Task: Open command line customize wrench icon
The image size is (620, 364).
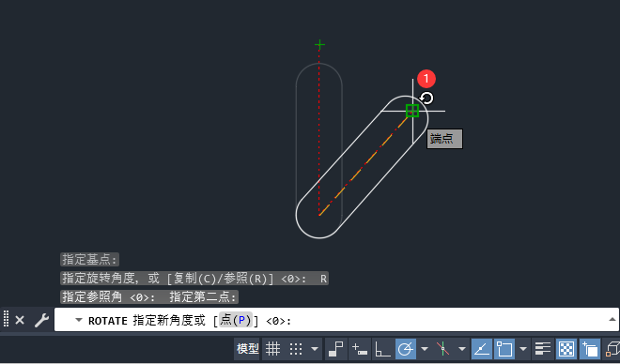Action: pos(41,320)
